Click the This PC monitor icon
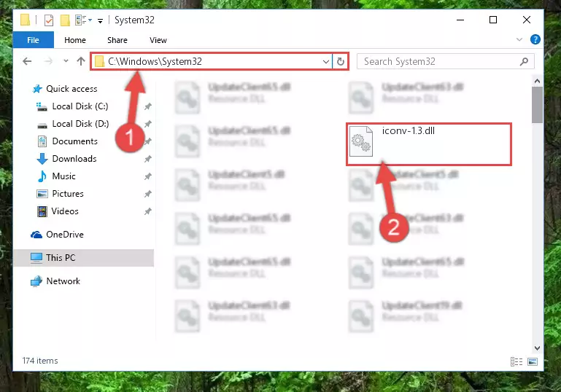The height and width of the screenshot is (392, 561). [x=36, y=258]
